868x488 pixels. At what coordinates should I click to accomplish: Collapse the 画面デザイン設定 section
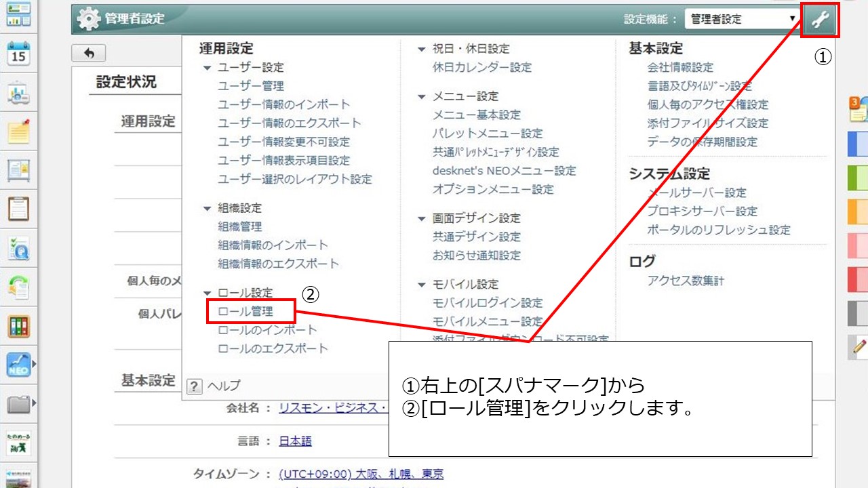pos(422,218)
